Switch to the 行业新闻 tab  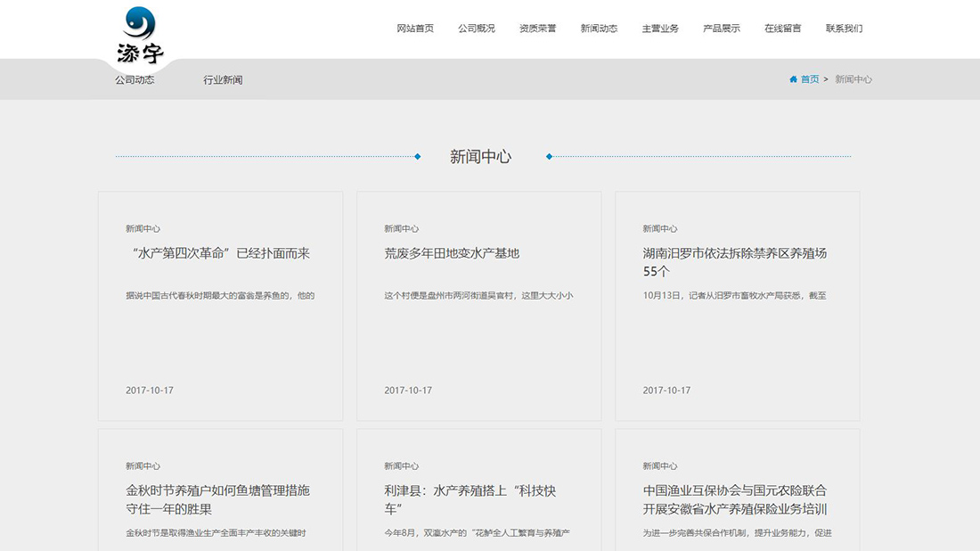224,79
